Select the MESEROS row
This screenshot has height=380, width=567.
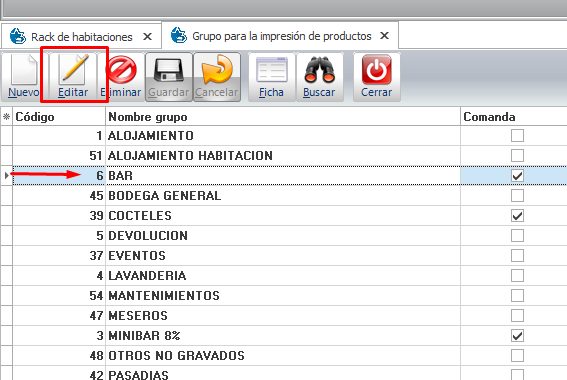283,316
